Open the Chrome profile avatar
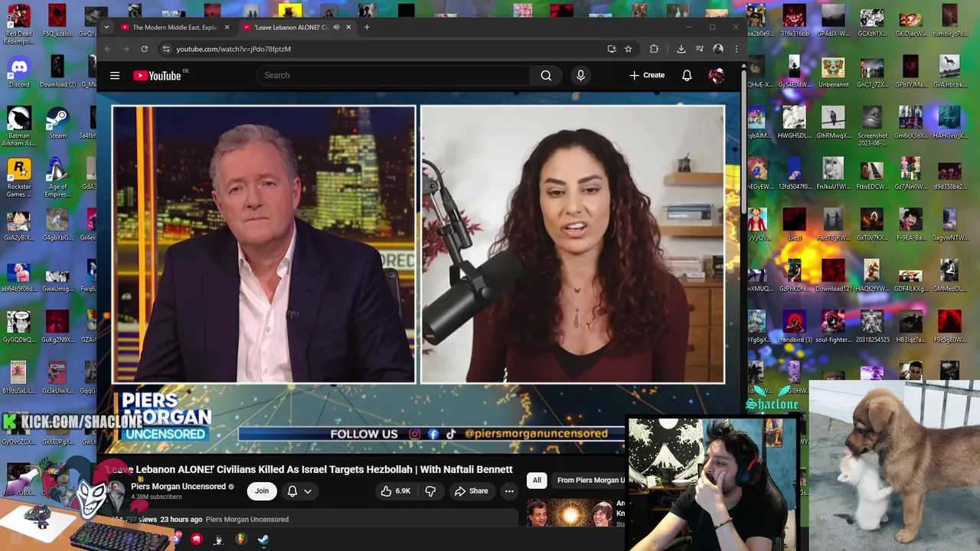980x551 pixels. (718, 49)
